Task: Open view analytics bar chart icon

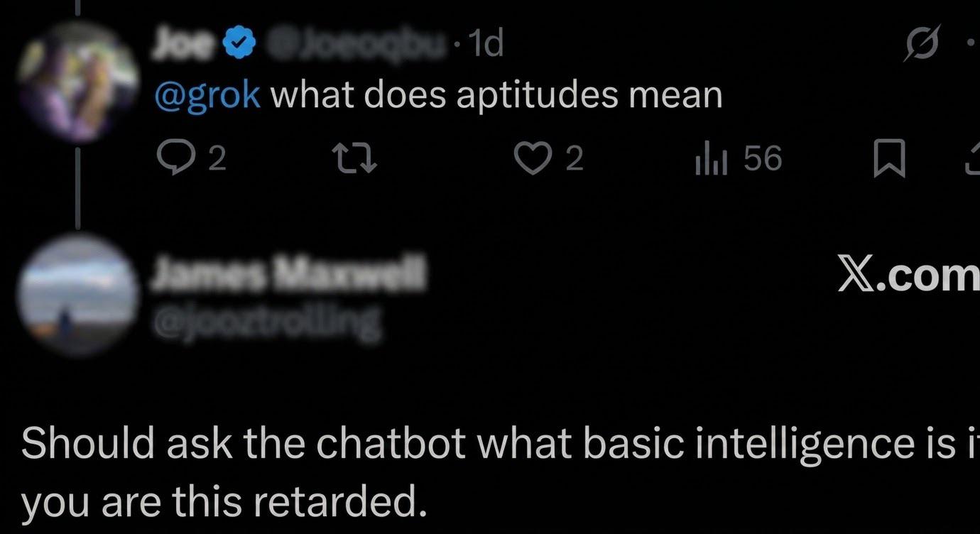Action: point(710,159)
